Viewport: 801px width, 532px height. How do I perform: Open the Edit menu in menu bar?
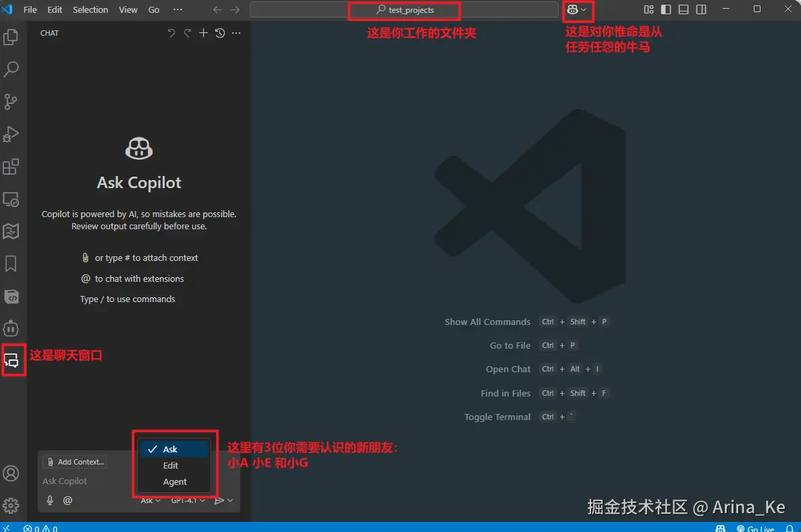coord(55,9)
